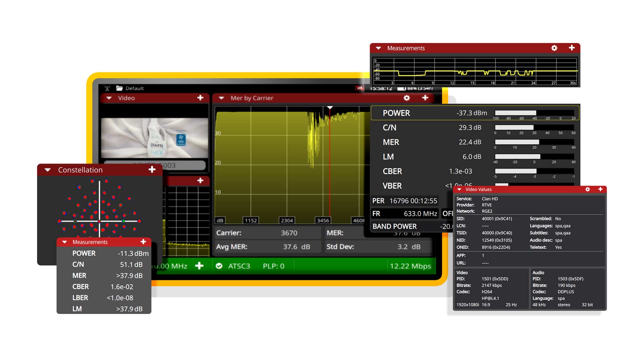Viewport: 644px width, 362px height.
Task: Click Provider RTVE value
Action: [487, 205]
